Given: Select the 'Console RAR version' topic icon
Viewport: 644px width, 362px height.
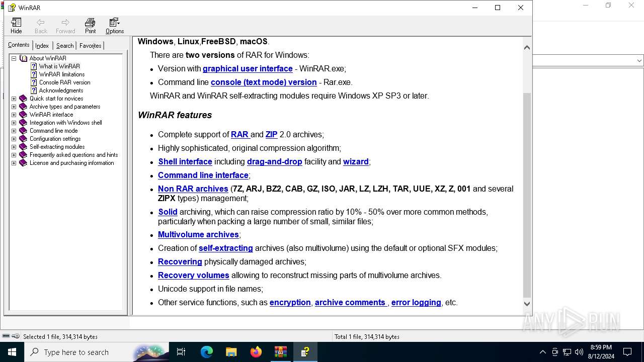Looking at the screenshot, I should [34, 82].
